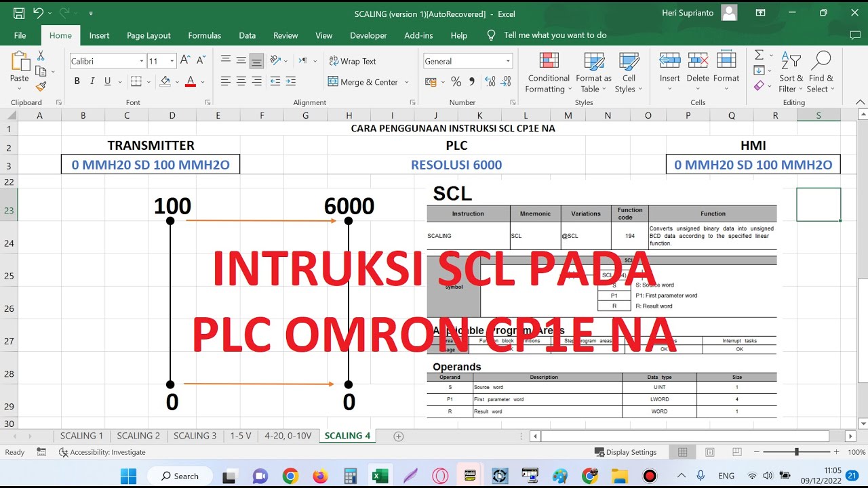
Task: Open the font size dropdown showing 11
Action: (x=172, y=61)
